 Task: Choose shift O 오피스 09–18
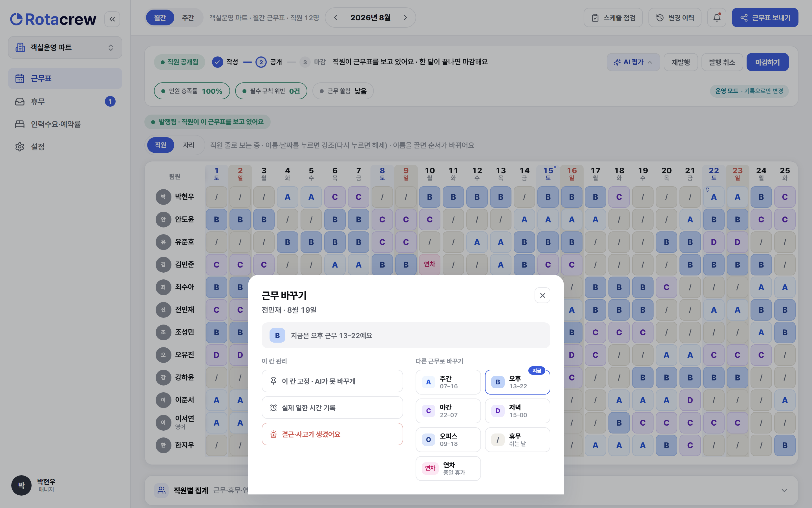click(448, 440)
